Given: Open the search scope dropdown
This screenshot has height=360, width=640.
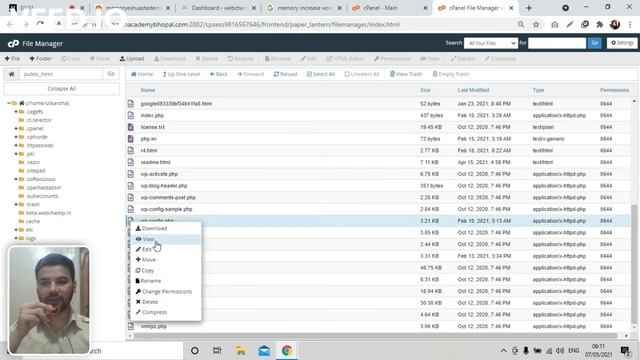Looking at the screenshot, I should coord(491,43).
